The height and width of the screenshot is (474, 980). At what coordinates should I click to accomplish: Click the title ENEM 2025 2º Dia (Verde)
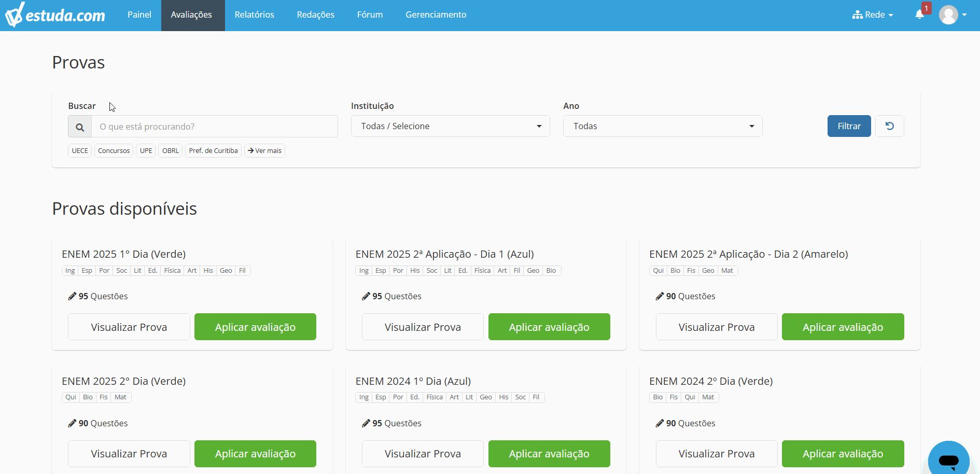124,381
